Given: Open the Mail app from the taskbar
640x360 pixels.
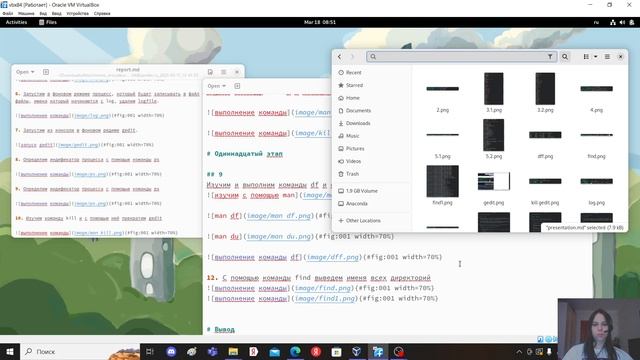Looking at the screenshot, I should (275, 351).
